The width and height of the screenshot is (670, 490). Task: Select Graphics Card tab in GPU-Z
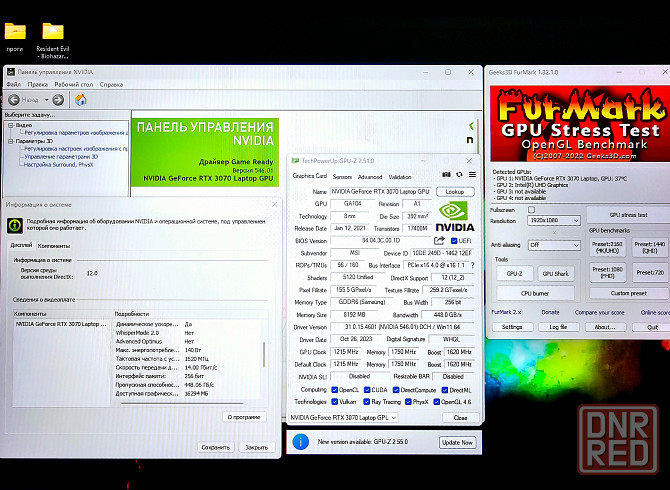tap(310, 176)
